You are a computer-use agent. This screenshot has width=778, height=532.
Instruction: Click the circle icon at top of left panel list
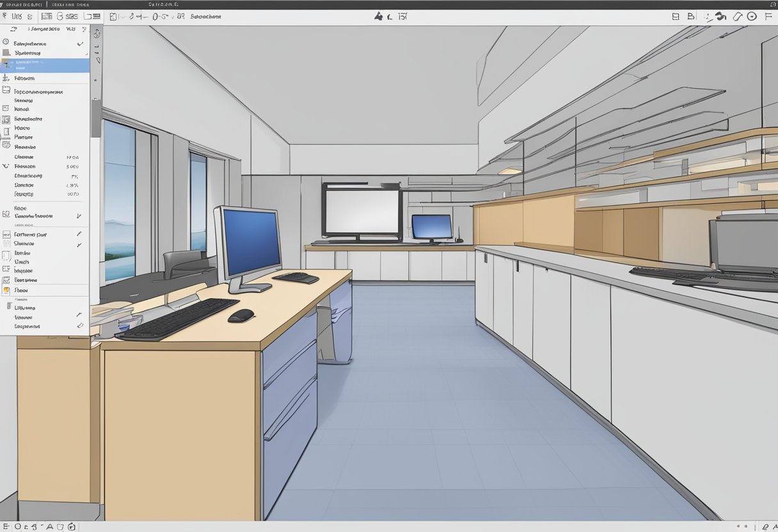[x=6, y=42]
